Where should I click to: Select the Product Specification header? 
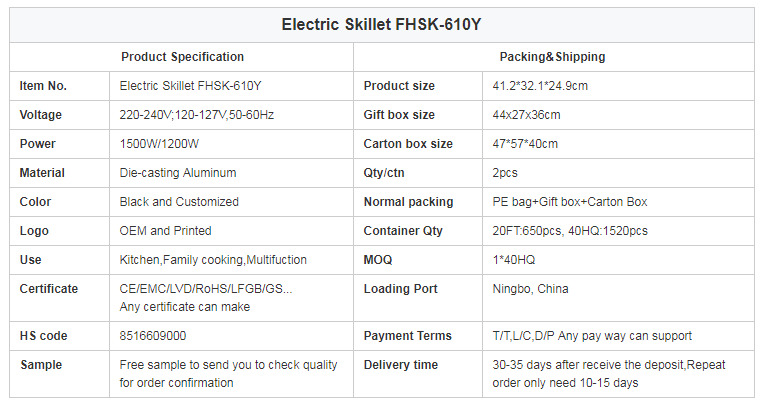[x=182, y=57]
